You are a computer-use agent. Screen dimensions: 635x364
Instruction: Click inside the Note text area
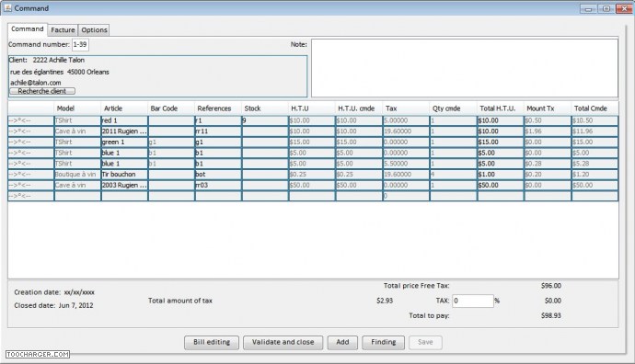tap(465, 68)
